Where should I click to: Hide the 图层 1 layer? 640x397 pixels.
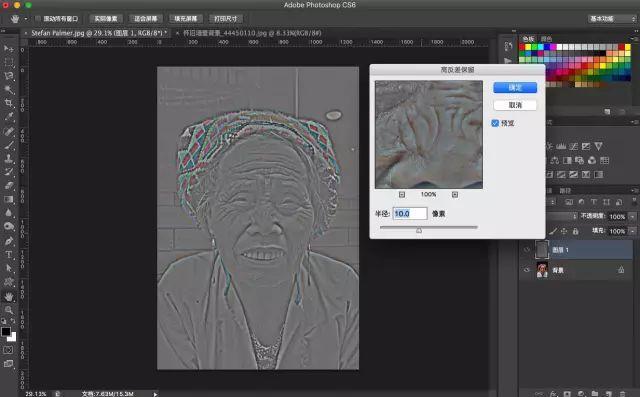[527, 250]
